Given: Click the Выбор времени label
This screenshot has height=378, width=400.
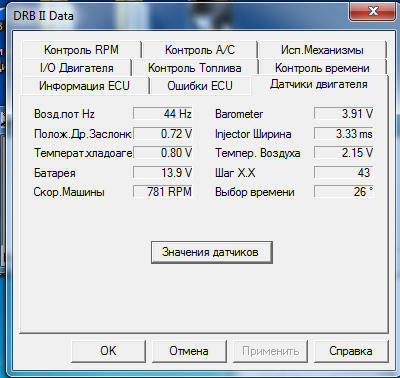Looking at the screenshot, I should (255, 192).
